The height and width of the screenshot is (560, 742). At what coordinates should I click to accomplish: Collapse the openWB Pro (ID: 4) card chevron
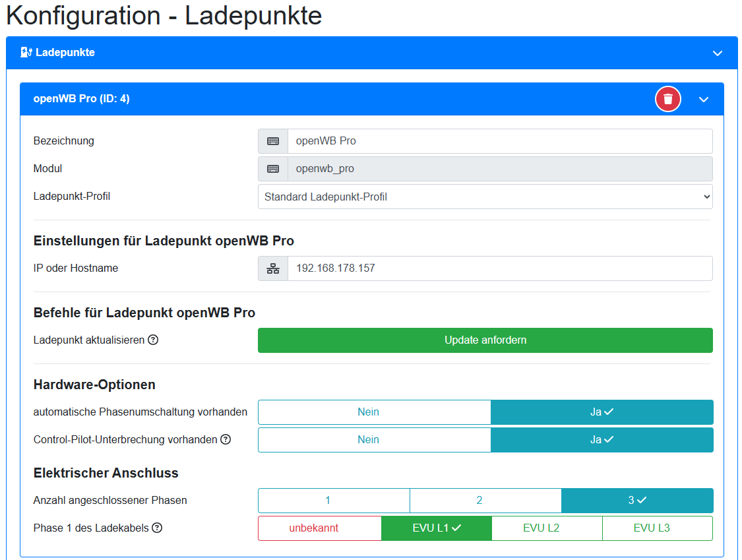[704, 100]
